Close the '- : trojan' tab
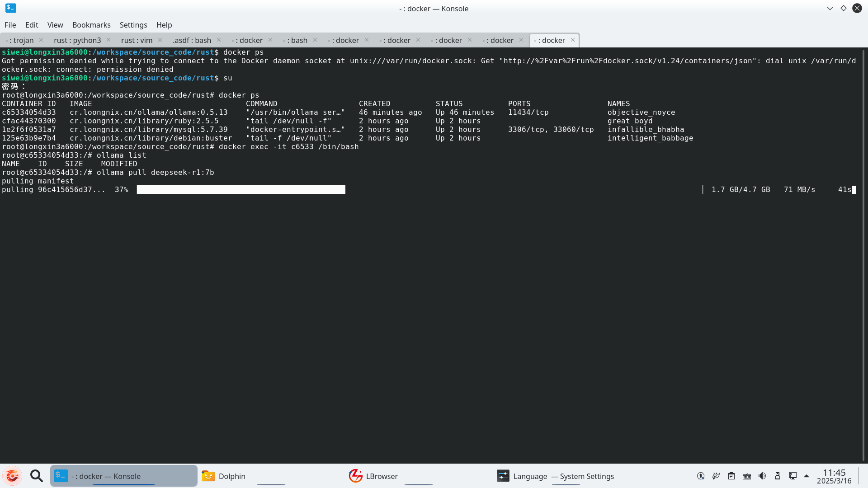 click(41, 40)
